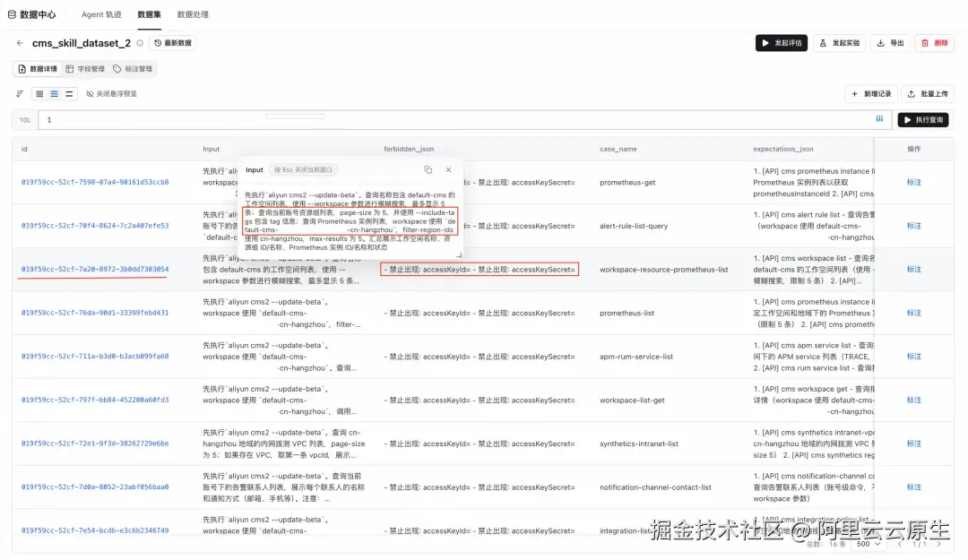Click the 导出 export button

pyautogui.click(x=891, y=43)
